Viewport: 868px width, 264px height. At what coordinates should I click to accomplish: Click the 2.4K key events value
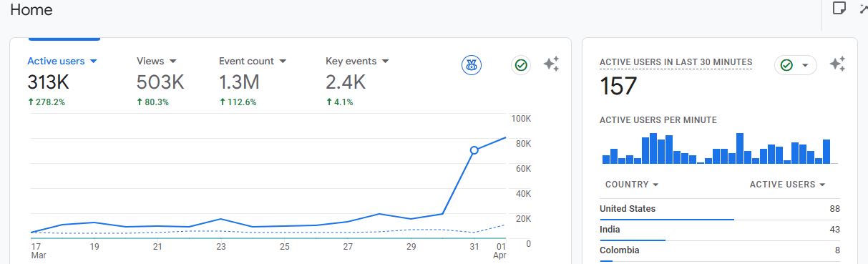point(346,83)
